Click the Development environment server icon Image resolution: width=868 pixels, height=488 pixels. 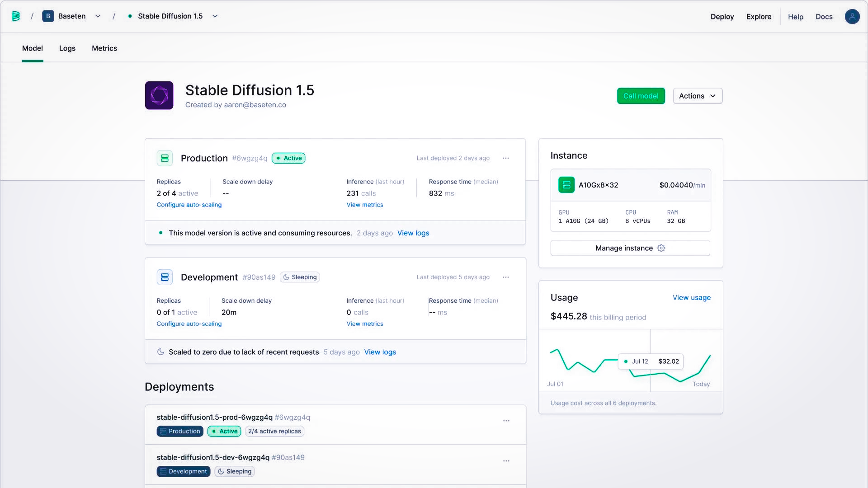(165, 277)
